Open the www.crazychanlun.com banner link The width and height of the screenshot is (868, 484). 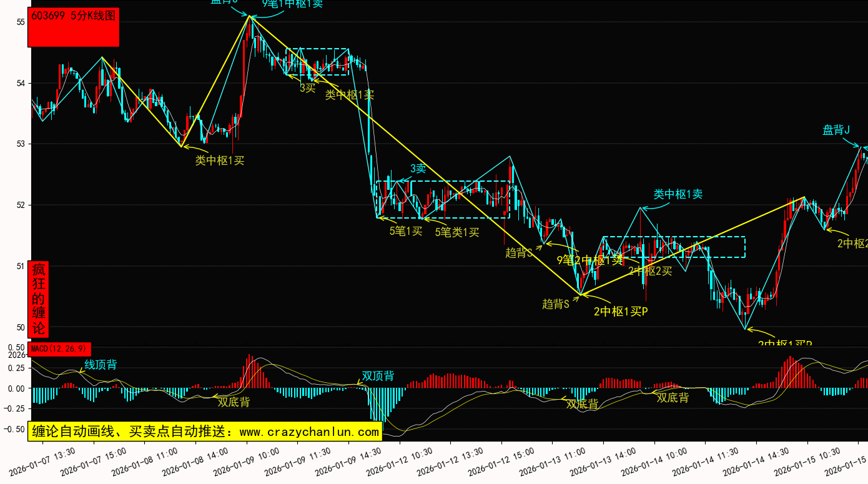click(x=205, y=432)
